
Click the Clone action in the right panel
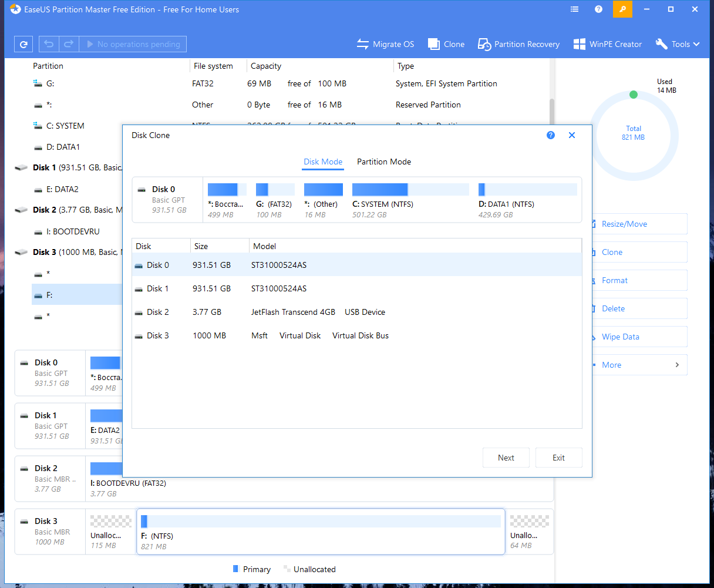639,252
